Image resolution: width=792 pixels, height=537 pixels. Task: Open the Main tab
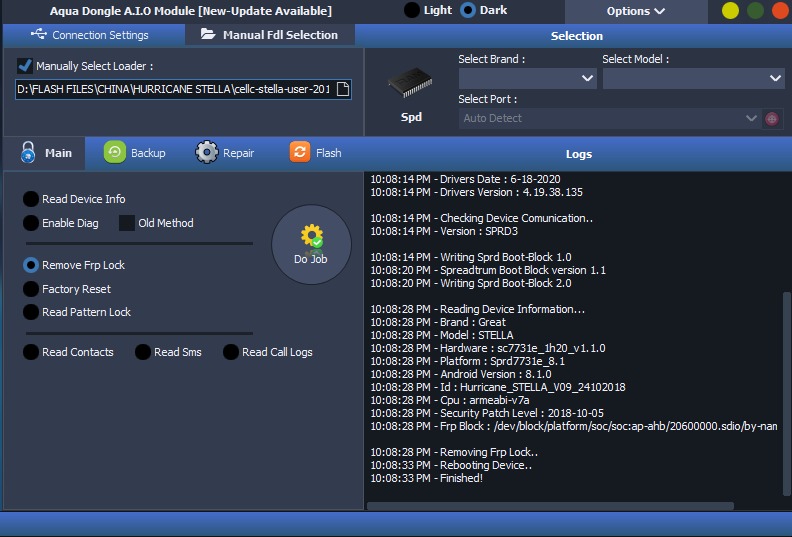coord(45,153)
